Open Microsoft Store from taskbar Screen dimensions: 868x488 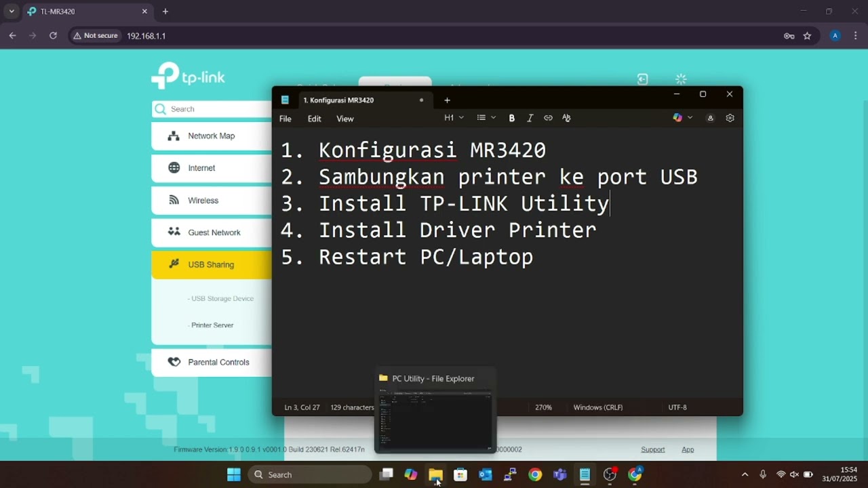(460, 474)
